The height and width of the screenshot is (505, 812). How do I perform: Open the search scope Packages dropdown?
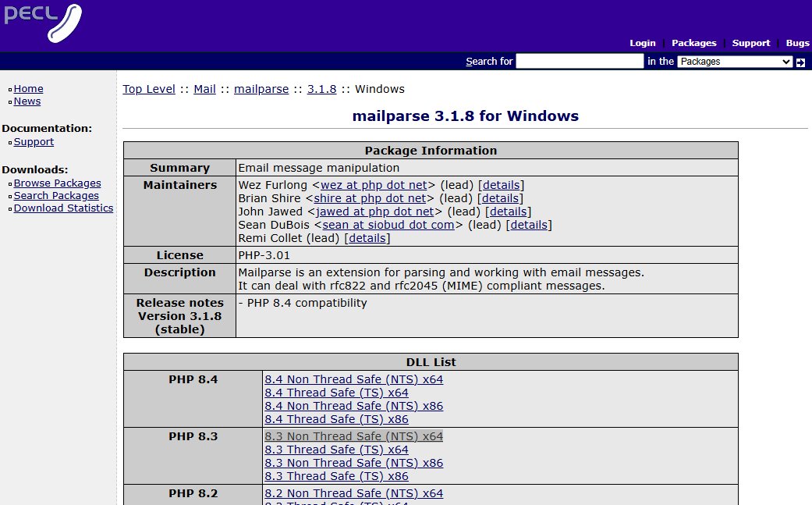(734, 62)
